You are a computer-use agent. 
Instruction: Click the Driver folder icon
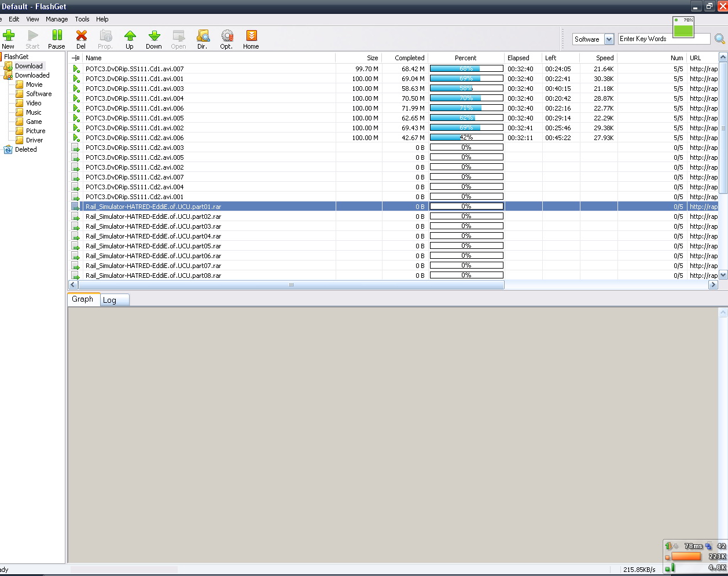click(20, 140)
